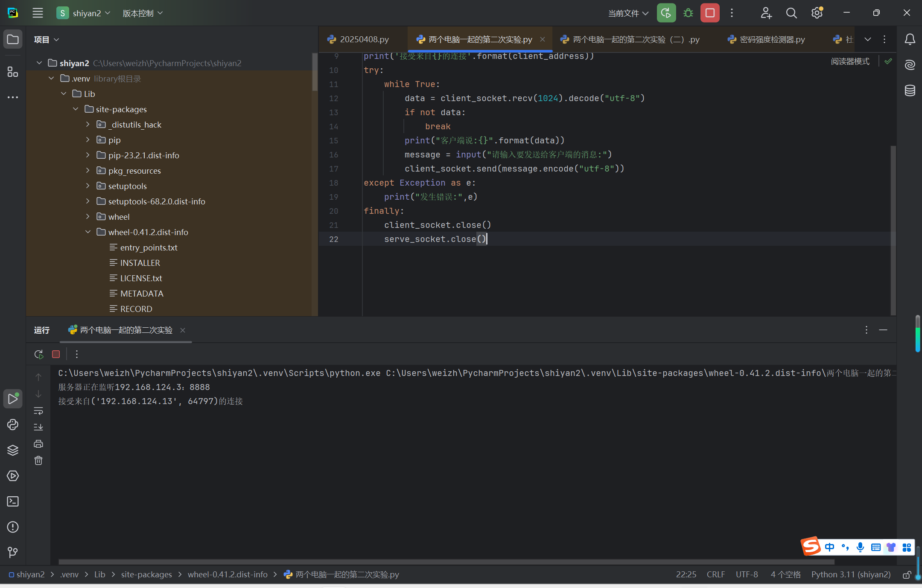Click the Debug bug icon
Viewport: 922px width, 588px height.
coord(688,13)
